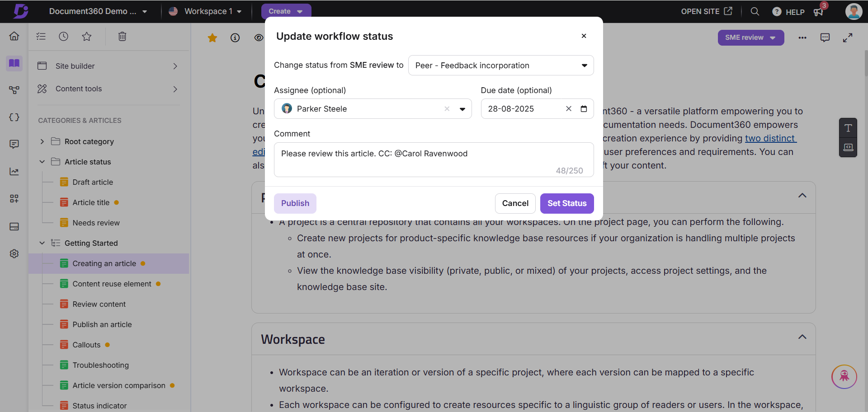
Task: Toggle fullscreen expand icon
Action: pyautogui.click(x=848, y=38)
